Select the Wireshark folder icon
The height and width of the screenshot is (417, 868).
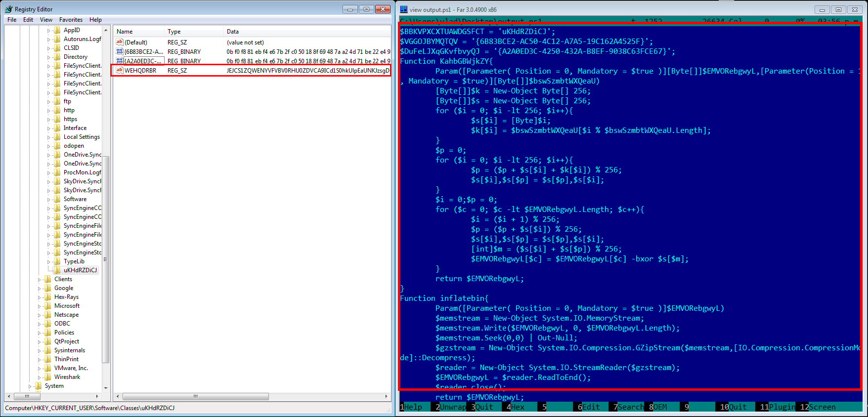coord(48,377)
